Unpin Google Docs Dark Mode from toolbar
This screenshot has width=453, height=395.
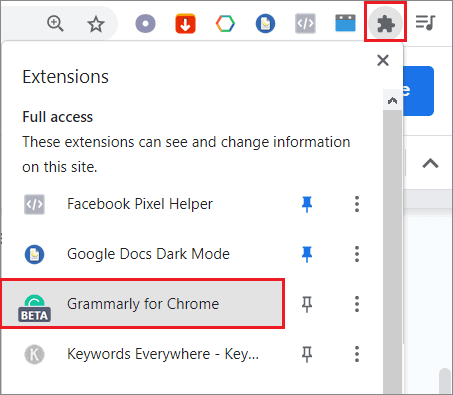click(x=307, y=254)
